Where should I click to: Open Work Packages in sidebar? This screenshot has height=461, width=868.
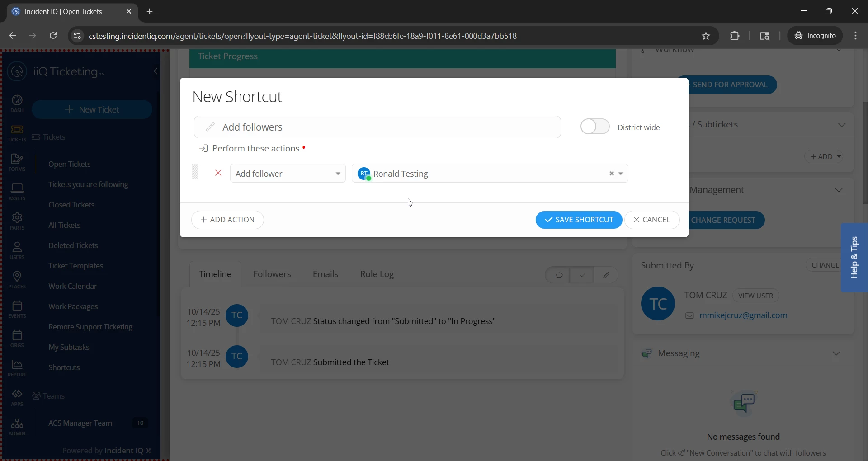[73, 306]
